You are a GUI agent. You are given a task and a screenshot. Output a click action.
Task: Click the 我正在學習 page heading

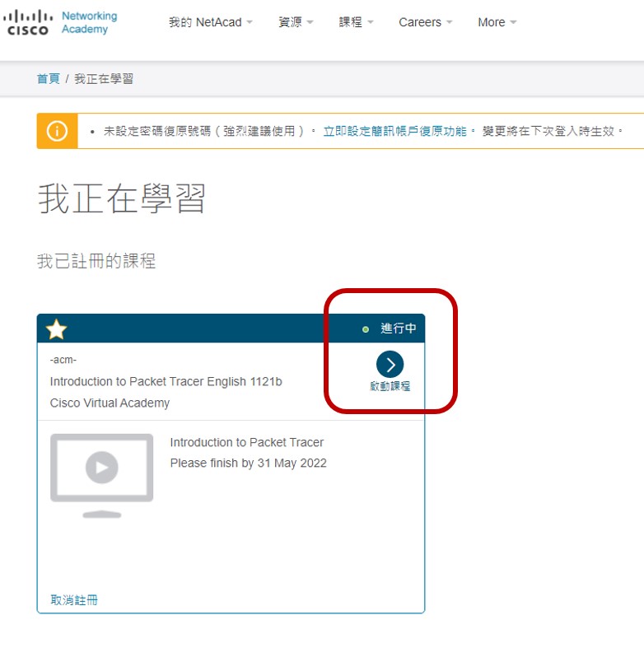pyautogui.click(x=122, y=198)
